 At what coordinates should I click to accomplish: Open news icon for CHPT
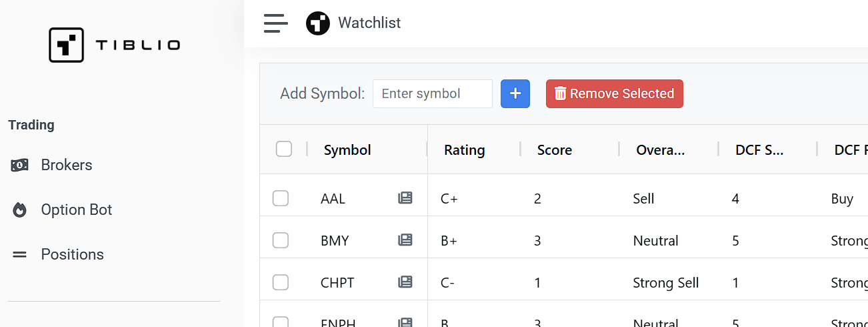click(x=405, y=282)
